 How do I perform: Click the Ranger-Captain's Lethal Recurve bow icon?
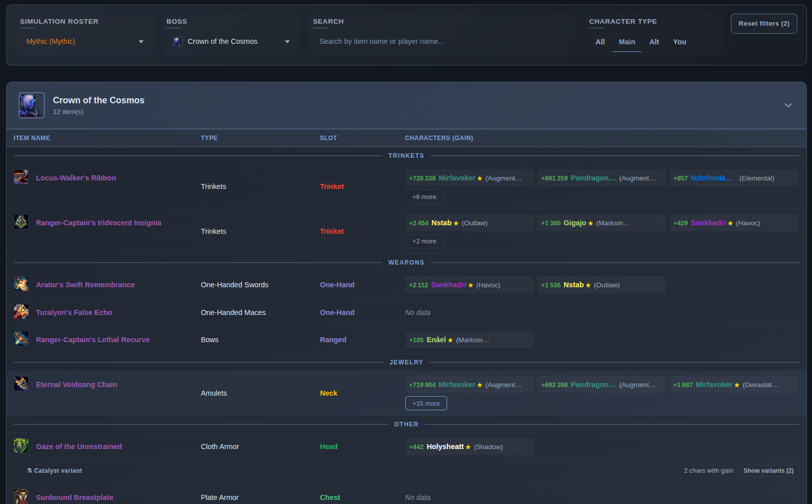21,339
